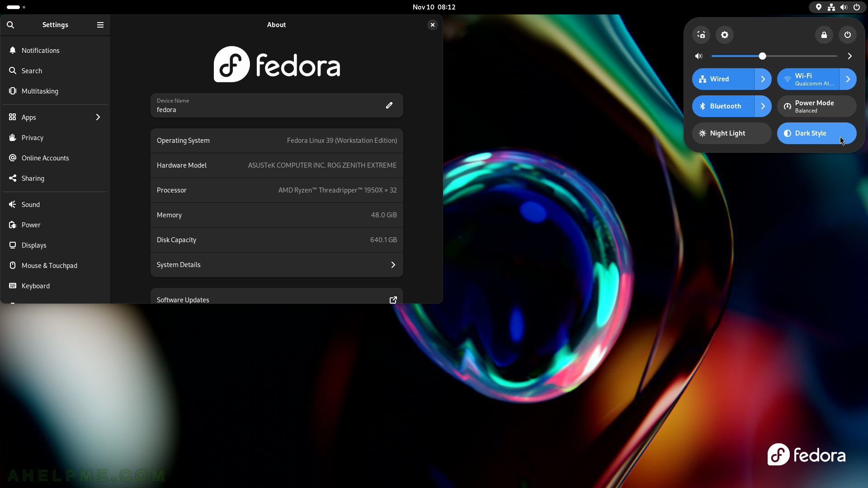Open settings via gear icon in quick settings
The image size is (868, 488).
click(x=725, y=35)
